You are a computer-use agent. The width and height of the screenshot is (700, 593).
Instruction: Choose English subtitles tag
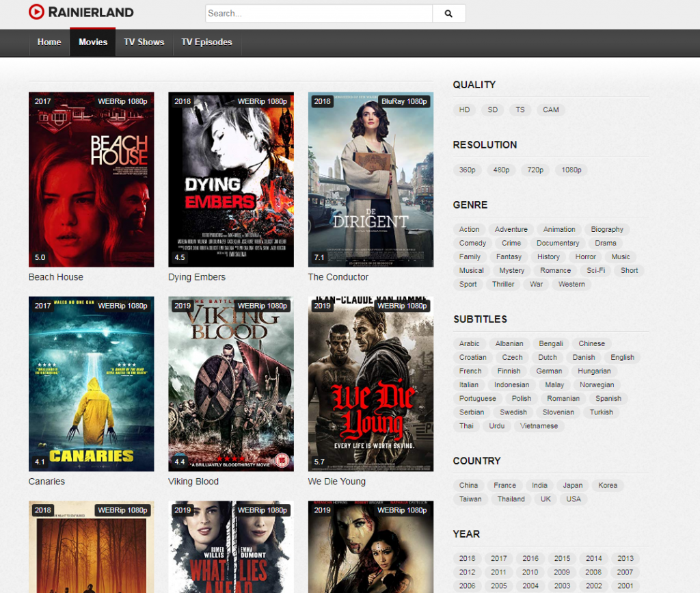tap(622, 358)
